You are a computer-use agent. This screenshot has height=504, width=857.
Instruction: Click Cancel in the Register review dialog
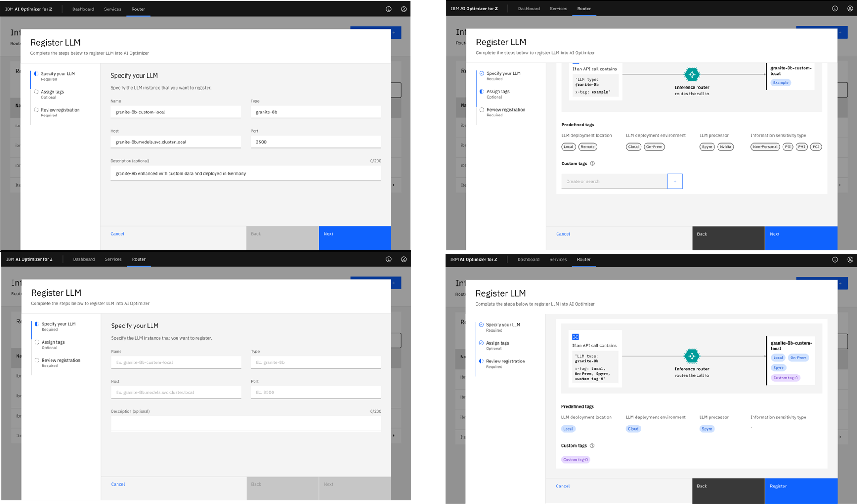coord(563,486)
